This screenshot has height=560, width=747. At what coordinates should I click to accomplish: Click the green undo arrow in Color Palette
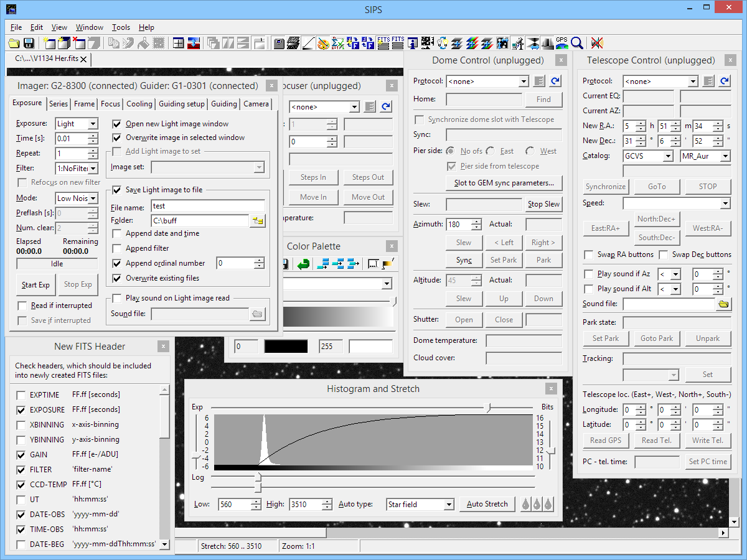tap(303, 264)
